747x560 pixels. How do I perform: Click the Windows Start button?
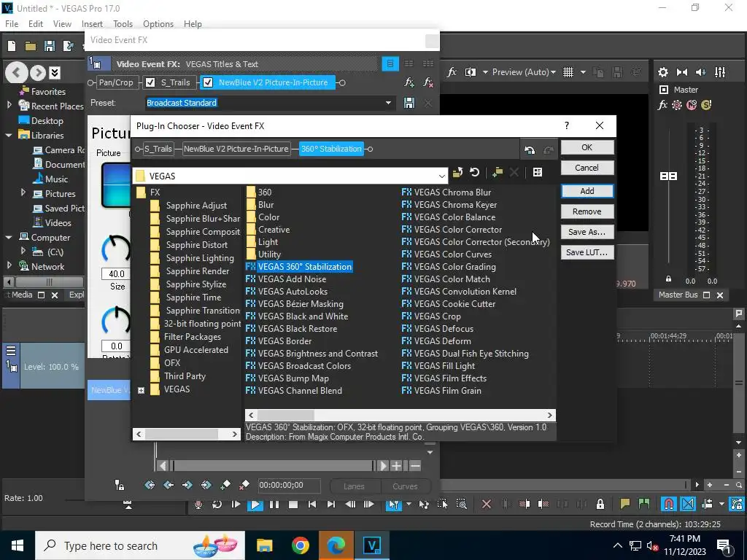coord(18,545)
